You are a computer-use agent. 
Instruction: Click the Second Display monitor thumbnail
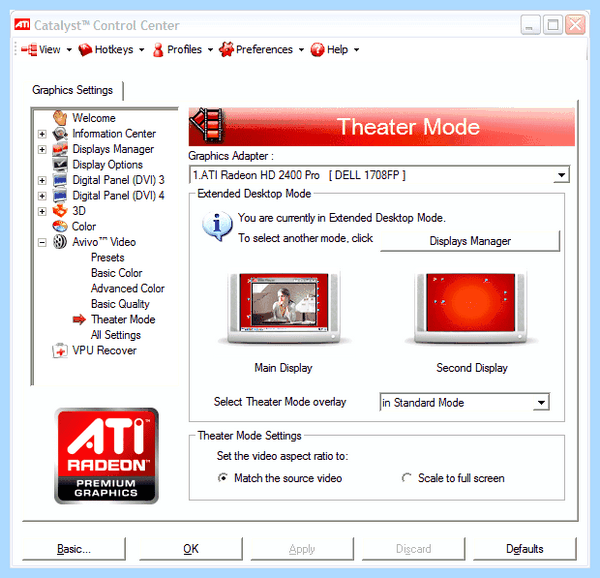471,307
